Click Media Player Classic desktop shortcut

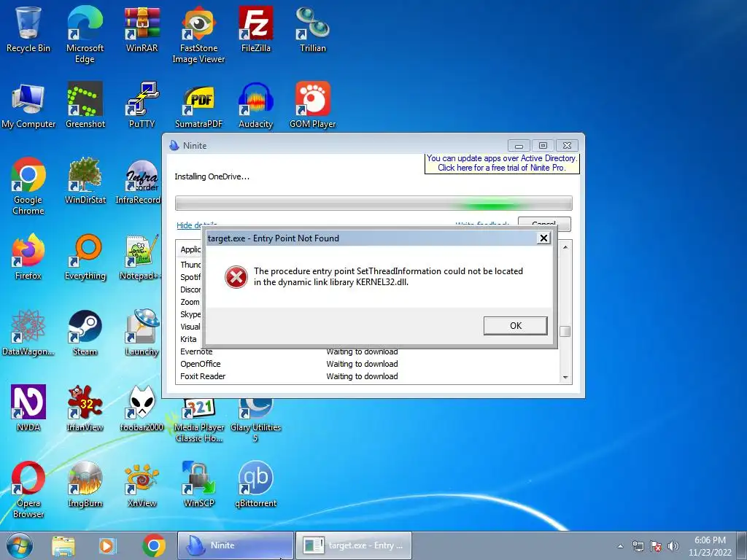point(198,421)
